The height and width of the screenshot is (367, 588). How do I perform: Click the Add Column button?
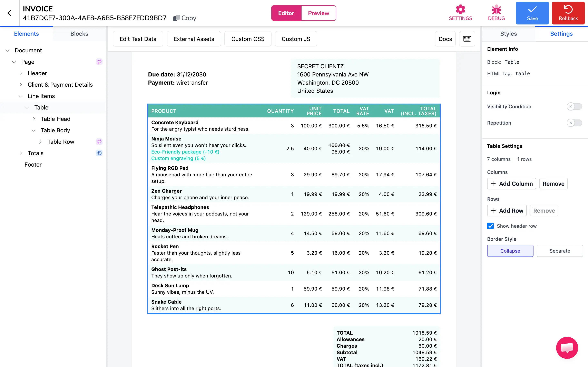[x=511, y=184]
